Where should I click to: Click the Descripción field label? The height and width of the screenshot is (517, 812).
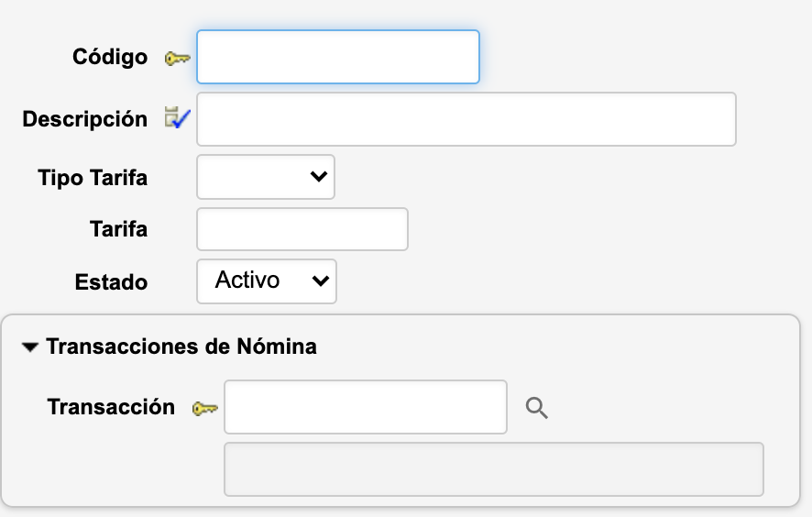pos(84,119)
